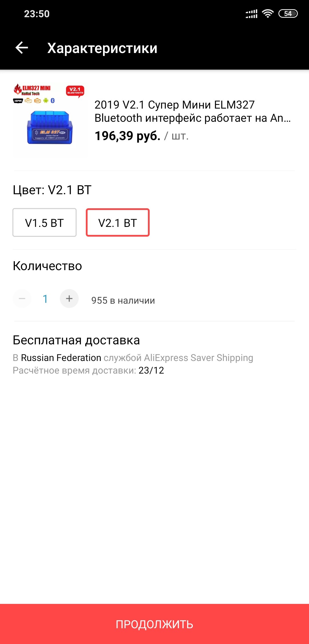Select the V1.5 BT variant option
Viewport: 309px width, 644px height.
44,223
